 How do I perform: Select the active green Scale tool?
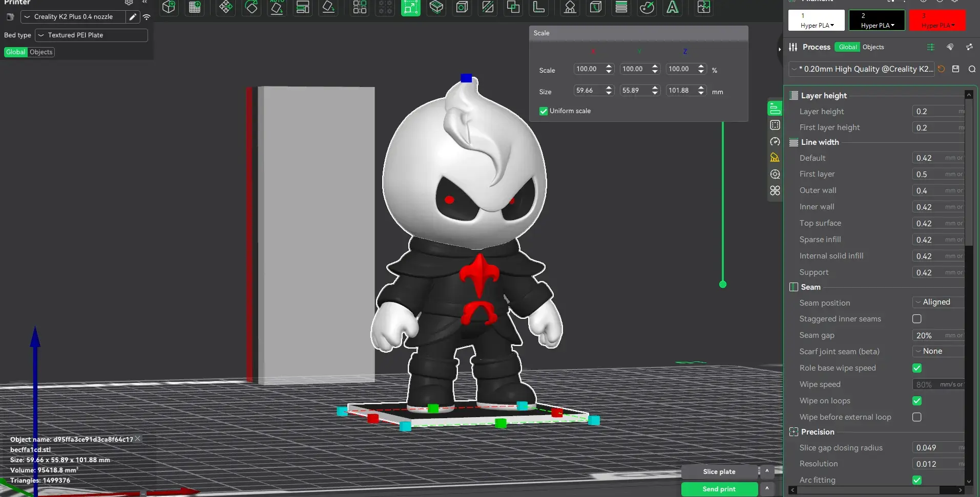click(x=411, y=7)
